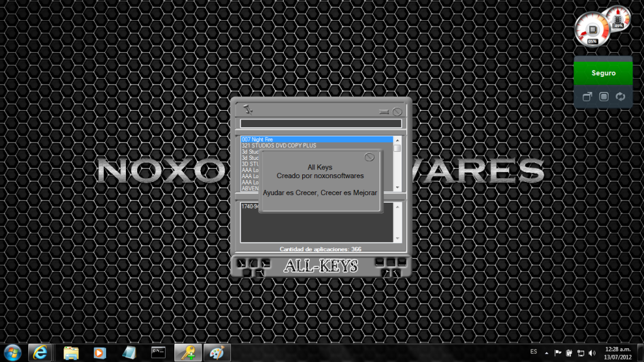This screenshot has height=362, width=644.
Task: Open Windows Media Player from taskbar
Action: (x=99, y=353)
